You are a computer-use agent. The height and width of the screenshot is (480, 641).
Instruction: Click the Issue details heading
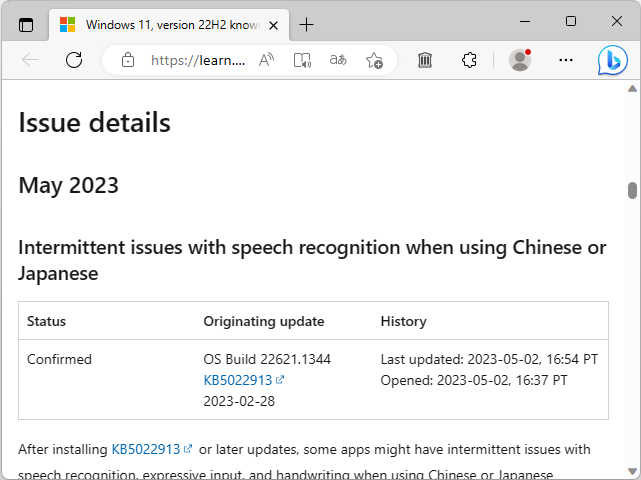[x=94, y=122]
